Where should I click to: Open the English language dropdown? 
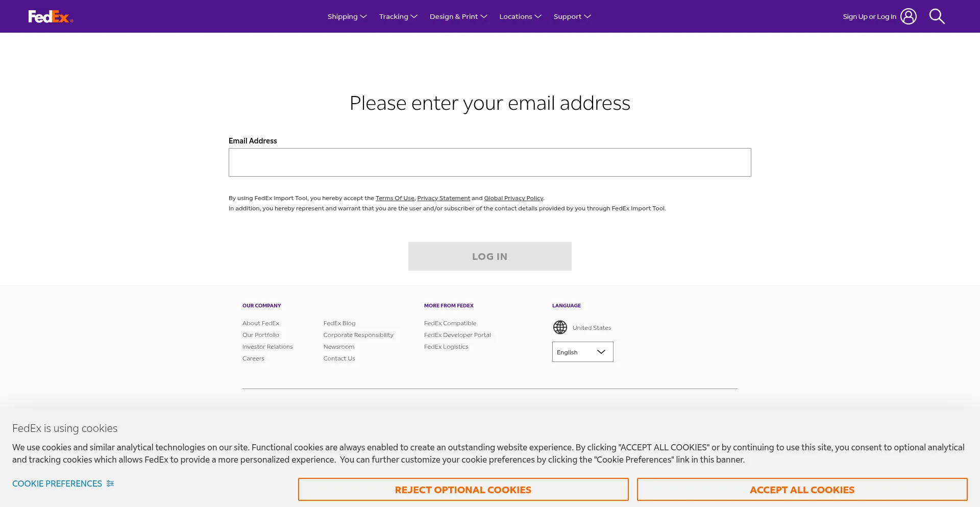coord(582,352)
